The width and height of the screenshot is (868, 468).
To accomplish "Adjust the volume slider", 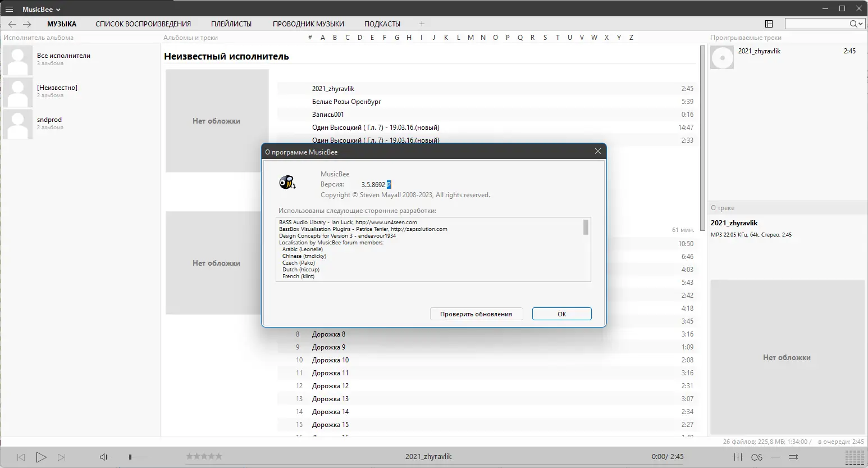I will tap(131, 457).
